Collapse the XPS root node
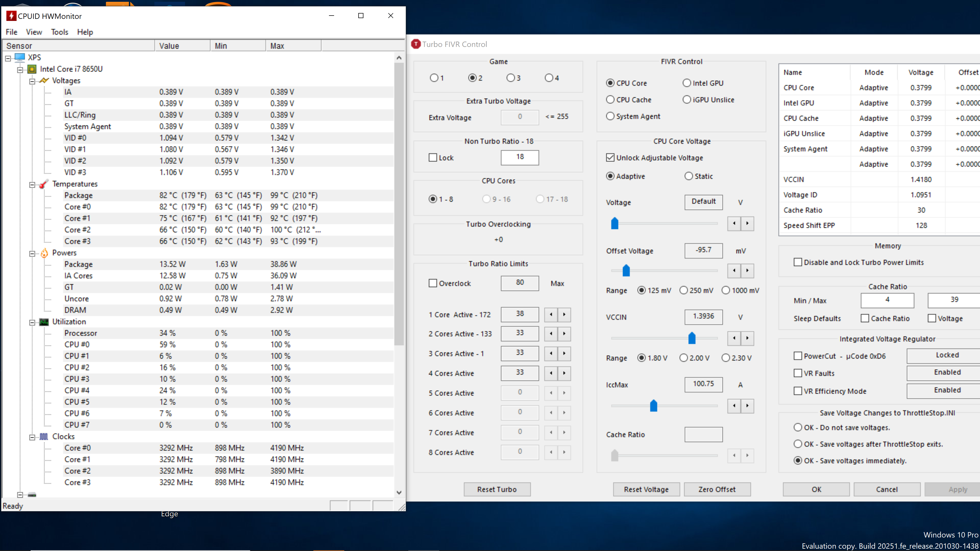Viewport: 980px width, 551px height. pos(8,58)
